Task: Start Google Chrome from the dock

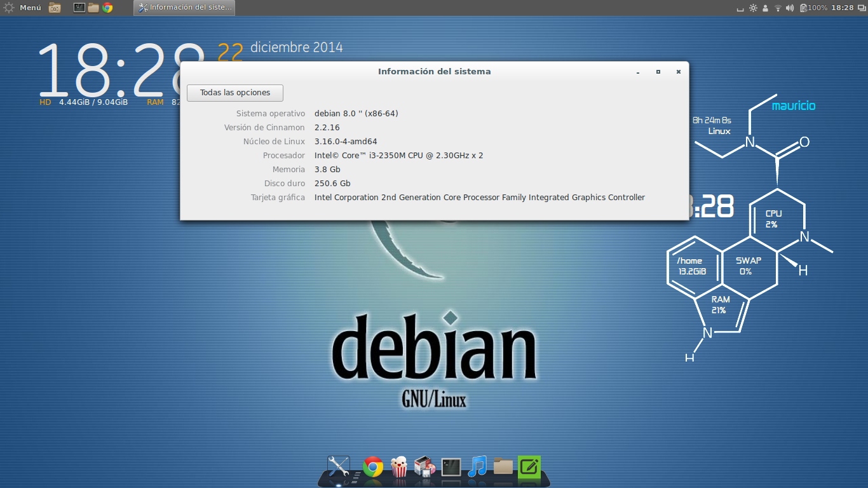Action: (372, 466)
